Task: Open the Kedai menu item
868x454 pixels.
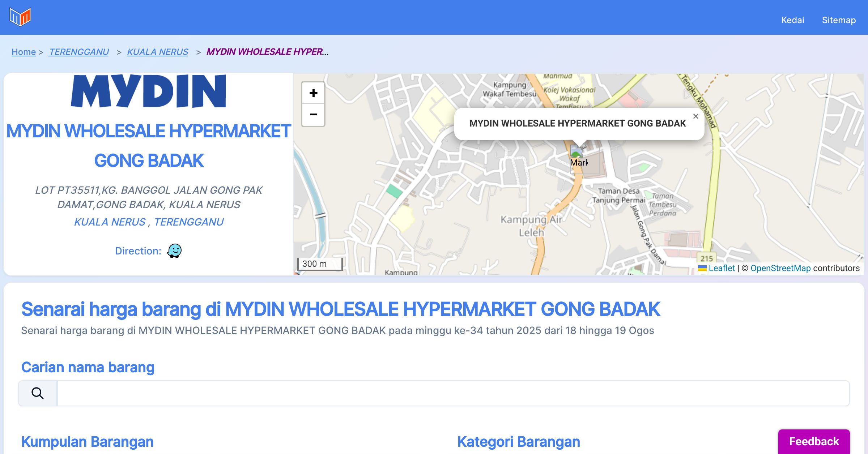Action: tap(792, 20)
